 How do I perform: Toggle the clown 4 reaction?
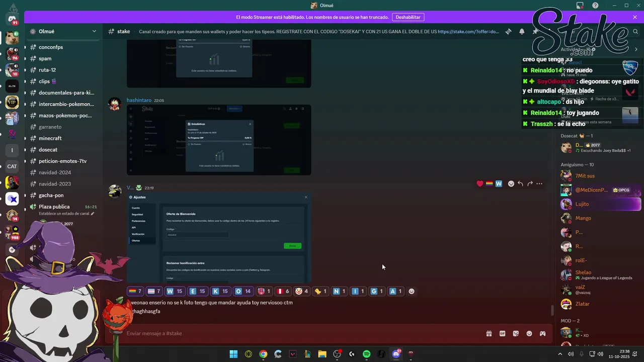click(302, 291)
